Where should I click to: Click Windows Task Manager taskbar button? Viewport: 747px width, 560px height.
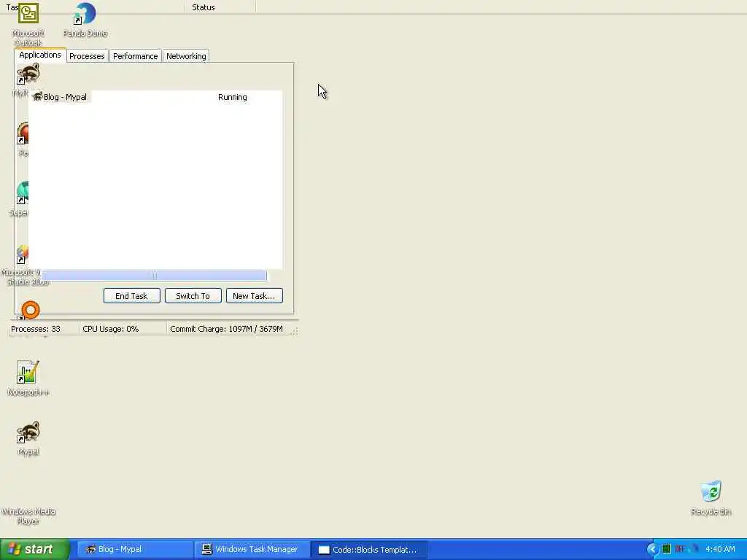tap(252, 549)
